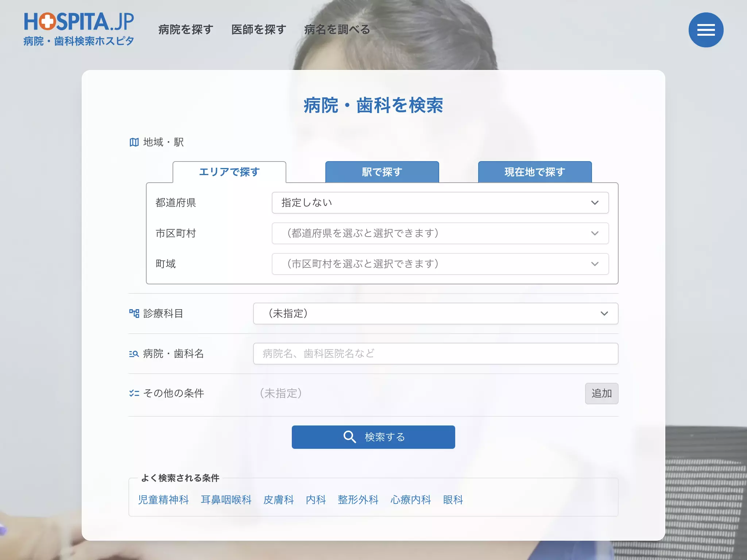Expand the 診療科目 dropdown
Viewport: 747px width, 560px height.
[x=436, y=314]
